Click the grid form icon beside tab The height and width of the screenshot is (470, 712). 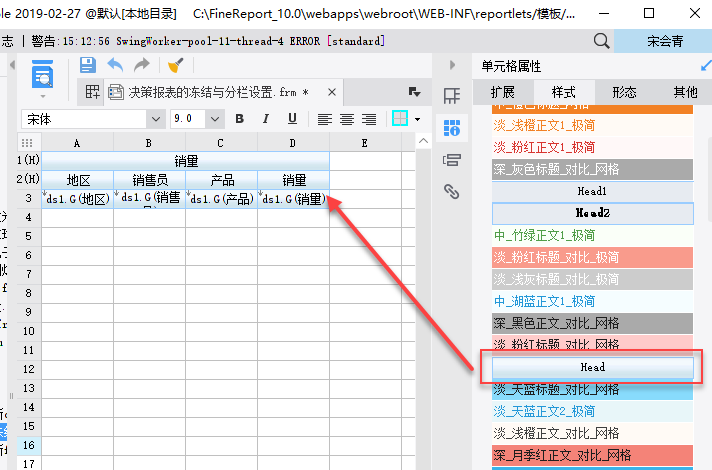(93, 92)
